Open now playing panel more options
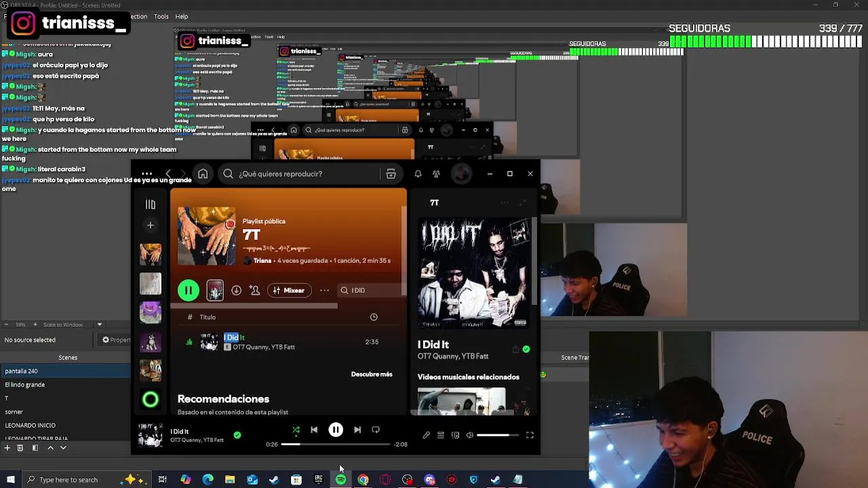Image resolution: width=868 pixels, height=488 pixels. point(504,203)
